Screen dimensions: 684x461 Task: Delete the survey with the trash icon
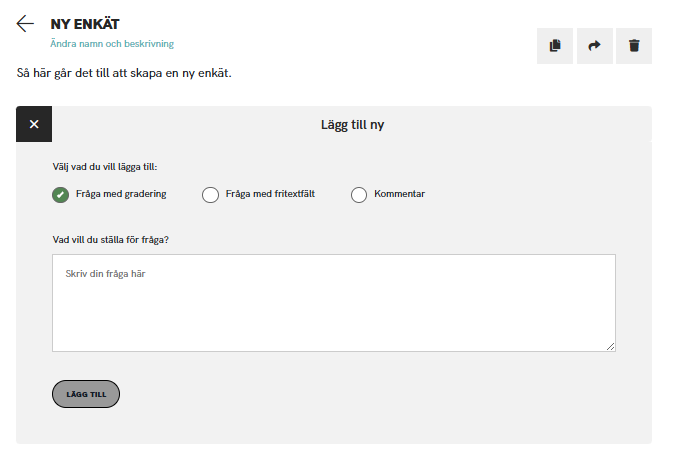tap(633, 46)
